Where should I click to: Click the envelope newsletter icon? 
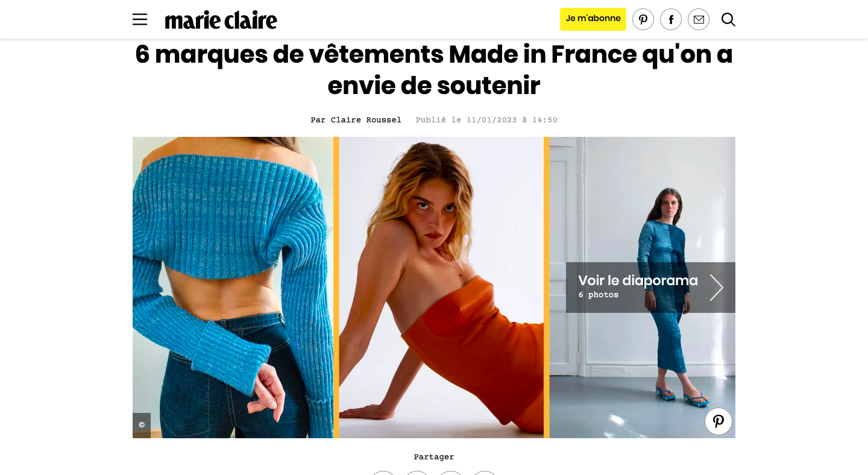[699, 19]
